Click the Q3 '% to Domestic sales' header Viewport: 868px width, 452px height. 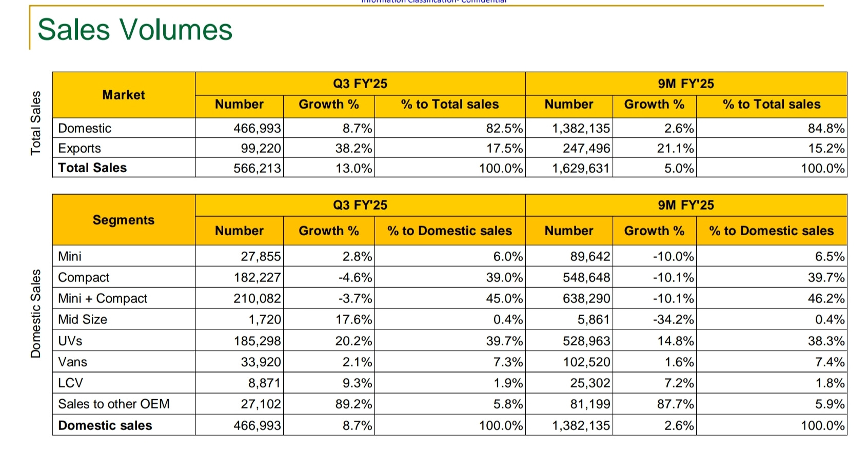click(x=450, y=231)
